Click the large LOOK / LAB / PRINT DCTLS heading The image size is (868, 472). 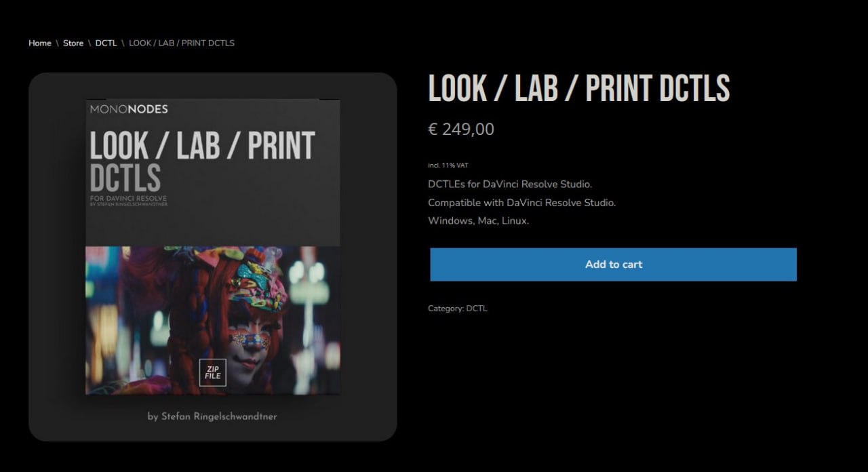point(579,88)
